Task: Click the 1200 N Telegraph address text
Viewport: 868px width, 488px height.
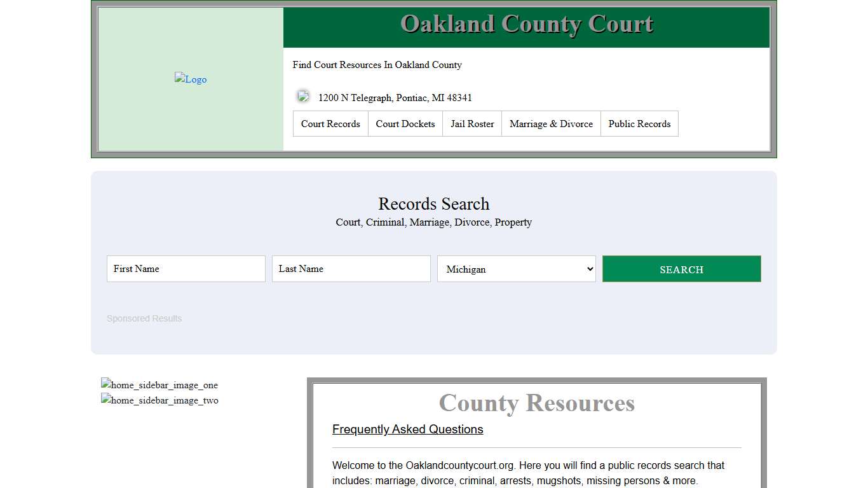Action: point(395,97)
